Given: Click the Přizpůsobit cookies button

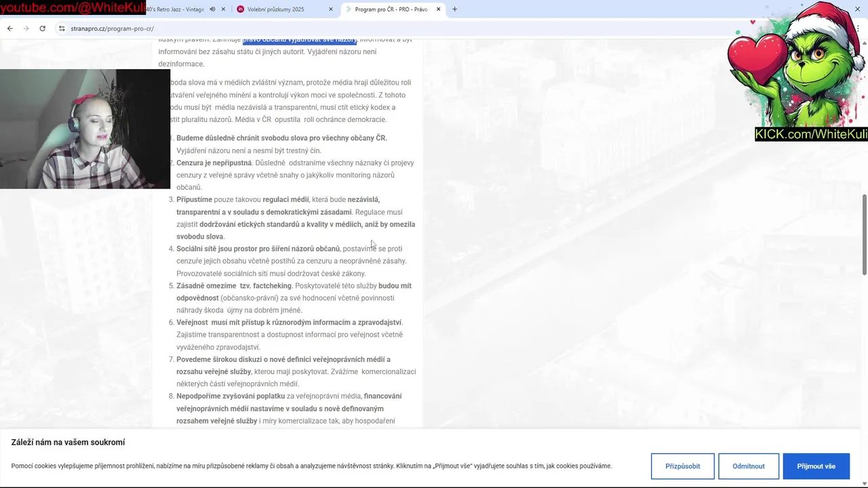Looking at the screenshot, I should pyautogui.click(x=682, y=466).
